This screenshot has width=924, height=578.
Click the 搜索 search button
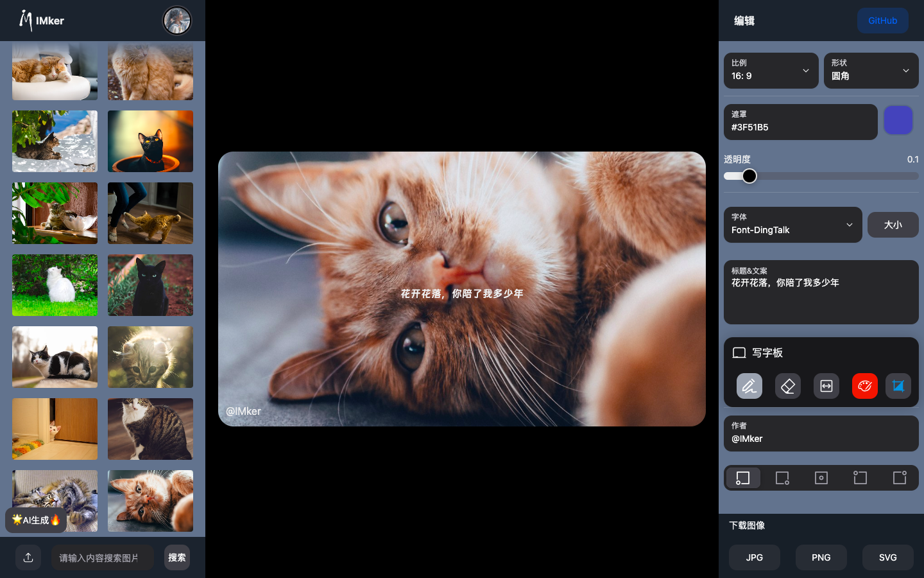tap(177, 557)
